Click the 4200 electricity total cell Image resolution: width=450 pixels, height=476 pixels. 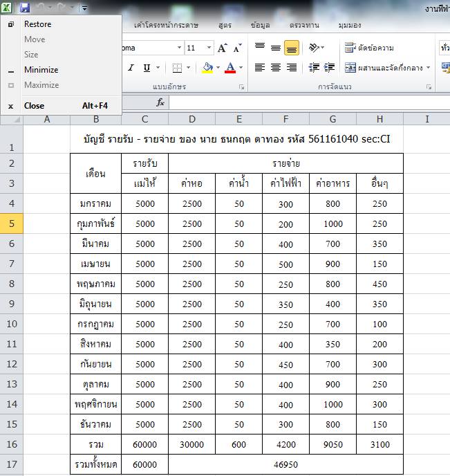(x=285, y=444)
